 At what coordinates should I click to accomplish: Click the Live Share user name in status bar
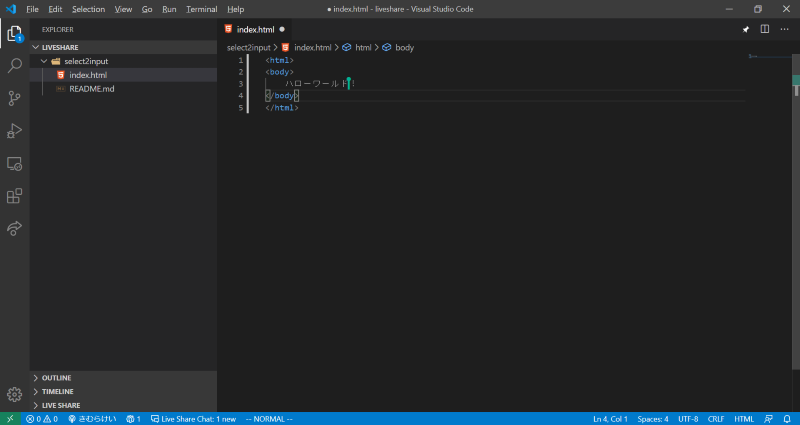tap(92, 419)
